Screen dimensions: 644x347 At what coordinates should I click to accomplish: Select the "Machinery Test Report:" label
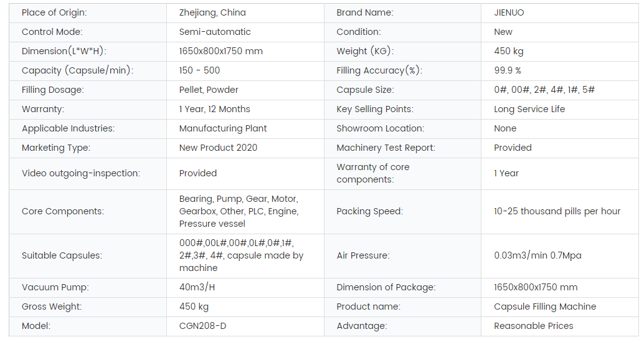pyautogui.click(x=386, y=148)
